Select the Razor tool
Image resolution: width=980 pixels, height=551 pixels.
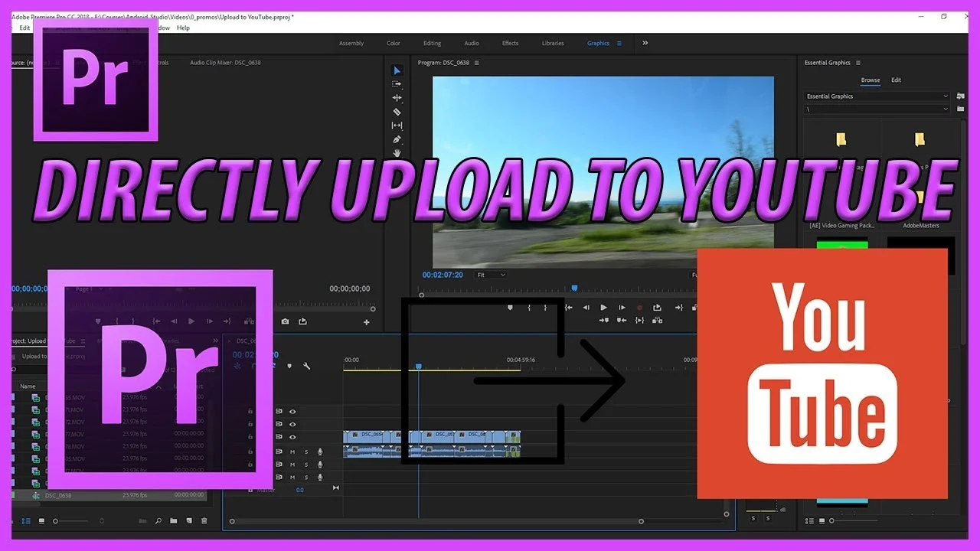397,112
